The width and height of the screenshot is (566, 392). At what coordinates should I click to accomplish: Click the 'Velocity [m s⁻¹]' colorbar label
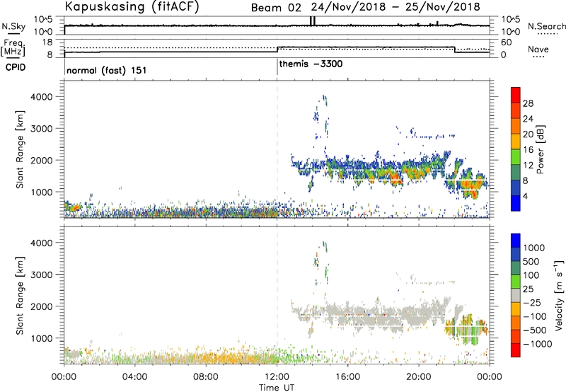559,295
